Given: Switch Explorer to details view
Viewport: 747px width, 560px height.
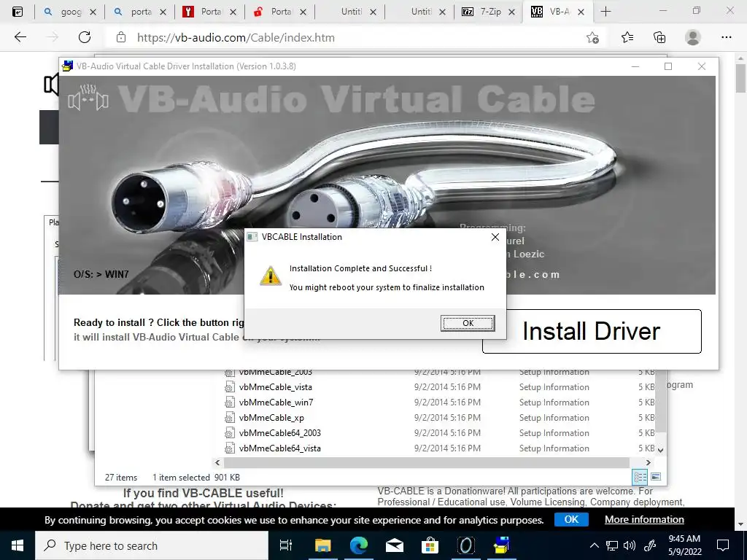Looking at the screenshot, I should tap(640, 477).
